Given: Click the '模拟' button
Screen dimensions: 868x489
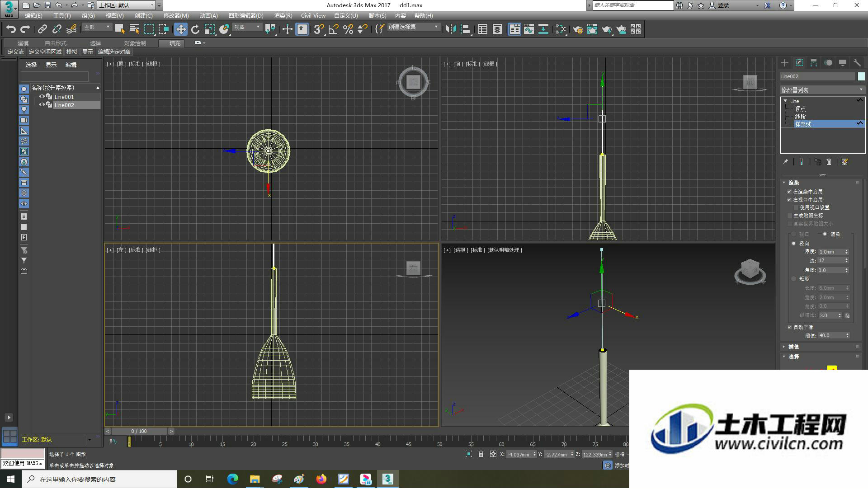Looking at the screenshot, I should pyautogui.click(x=72, y=52).
